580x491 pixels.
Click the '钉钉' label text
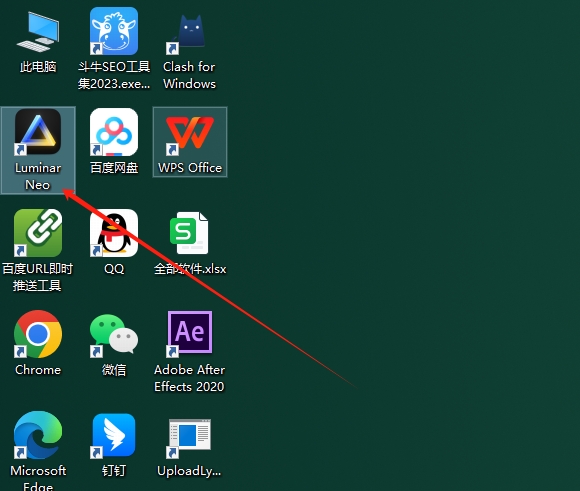coord(114,471)
